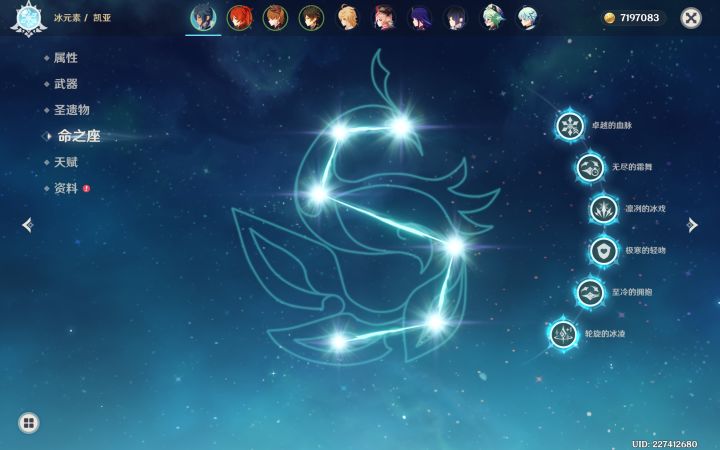This screenshot has height=450, width=720.
Task: Open the 卓越的血脉 constellation snowflake icon
Action: click(x=570, y=125)
